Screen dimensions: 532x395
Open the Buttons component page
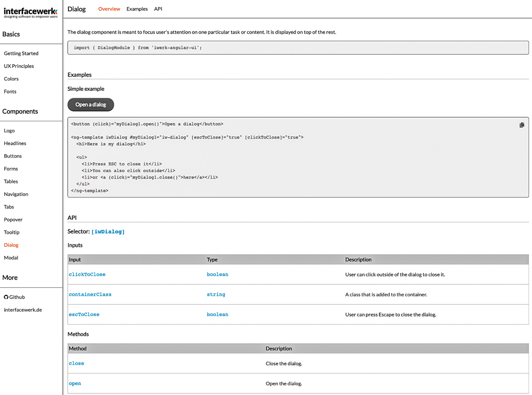pyautogui.click(x=12, y=156)
